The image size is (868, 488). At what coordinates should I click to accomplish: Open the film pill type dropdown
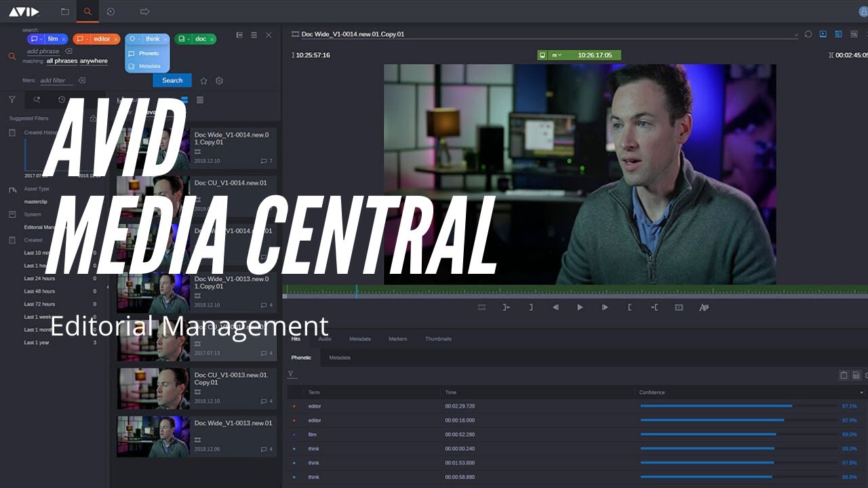pos(36,39)
